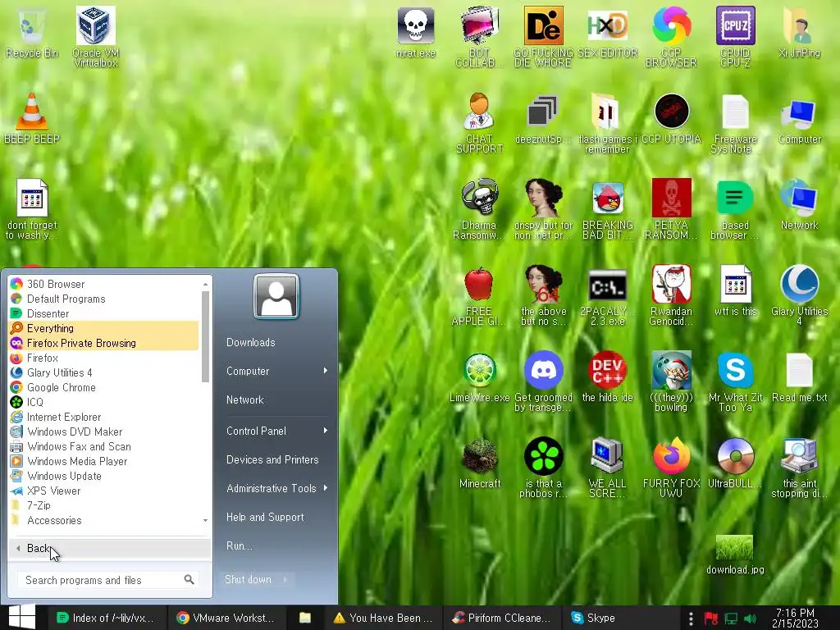Open Firefox Private Browsing entry
Screen dimensions: 840x630
pos(104,343)
